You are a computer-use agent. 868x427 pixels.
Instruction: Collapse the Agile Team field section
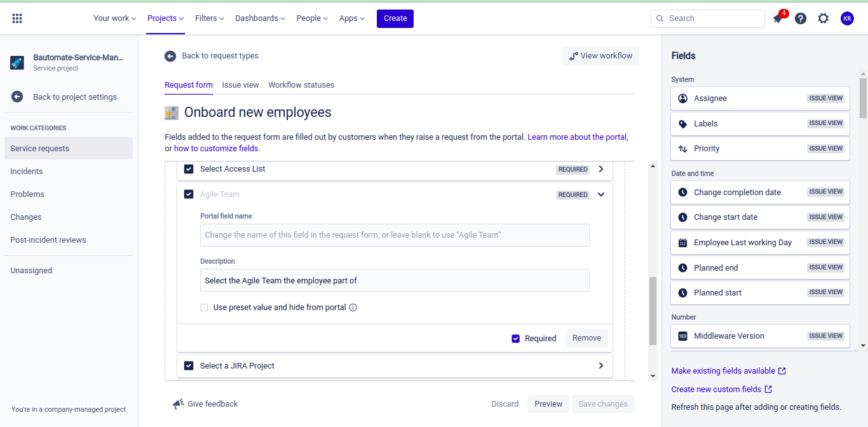pyautogui.click(x=601, y=194)
